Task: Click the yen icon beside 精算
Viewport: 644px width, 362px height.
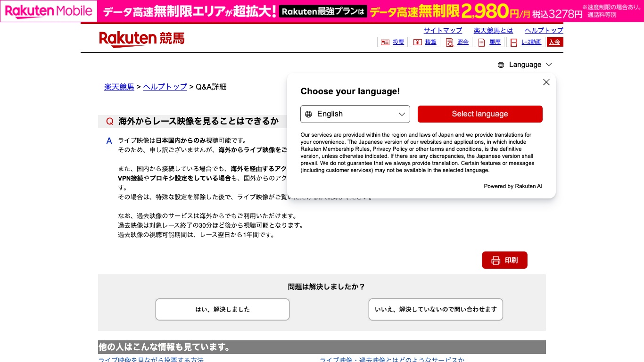Action: point(417,42)
